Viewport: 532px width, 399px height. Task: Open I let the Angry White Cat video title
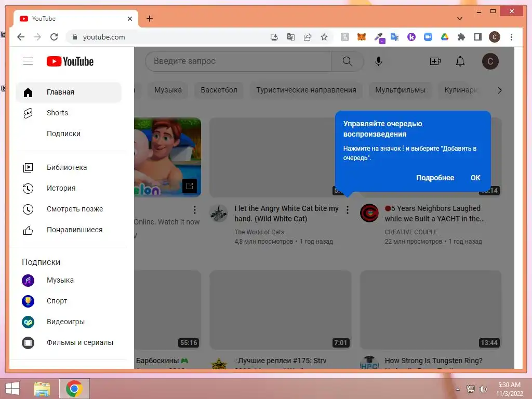point(286,214)
